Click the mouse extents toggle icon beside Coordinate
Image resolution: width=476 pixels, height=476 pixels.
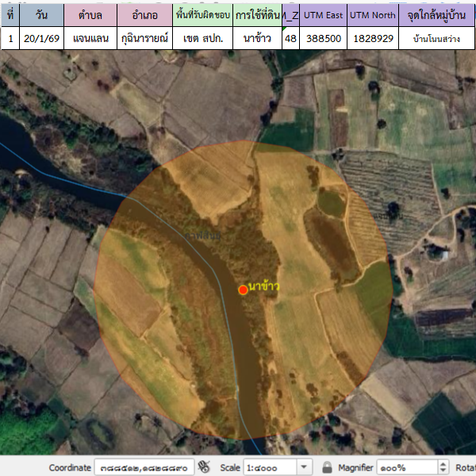(204, 467)
